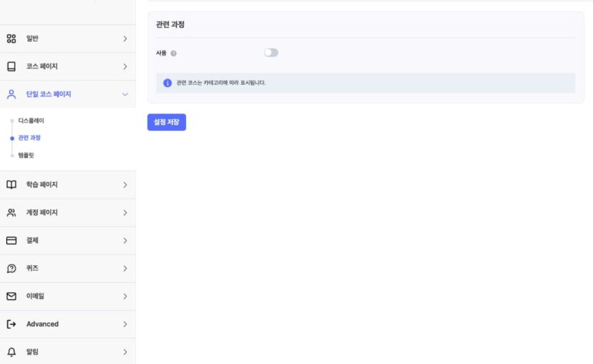Image resolution: width=593 pixels, height=364 pixels.
Task: Click the Advanced exit-arrow icon
Action: (x=12, y=324)
